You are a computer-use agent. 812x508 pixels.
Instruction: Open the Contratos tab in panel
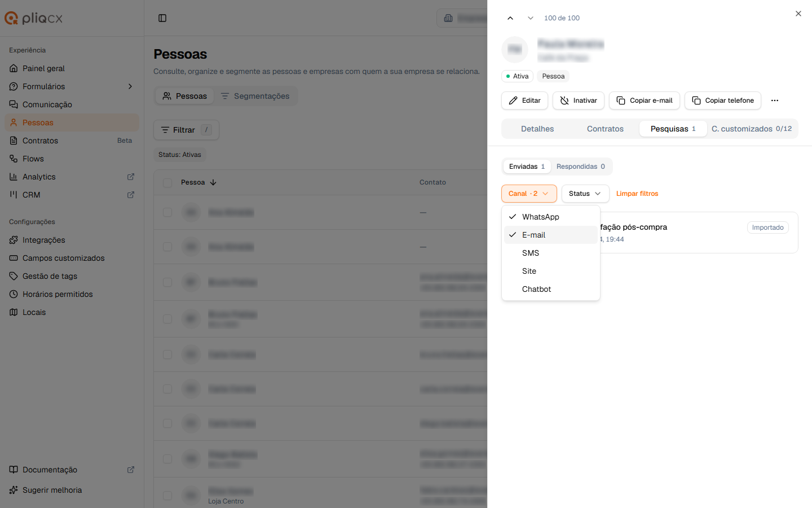605,129
